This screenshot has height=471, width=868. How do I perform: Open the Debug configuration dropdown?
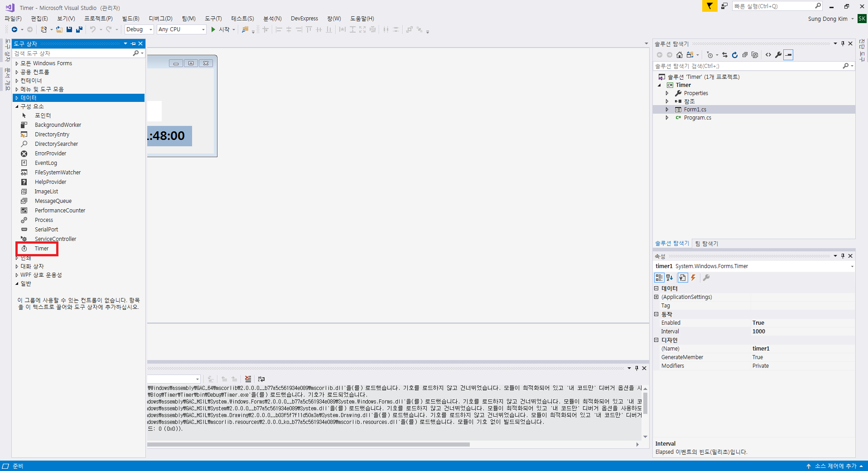tap(139, 29)
